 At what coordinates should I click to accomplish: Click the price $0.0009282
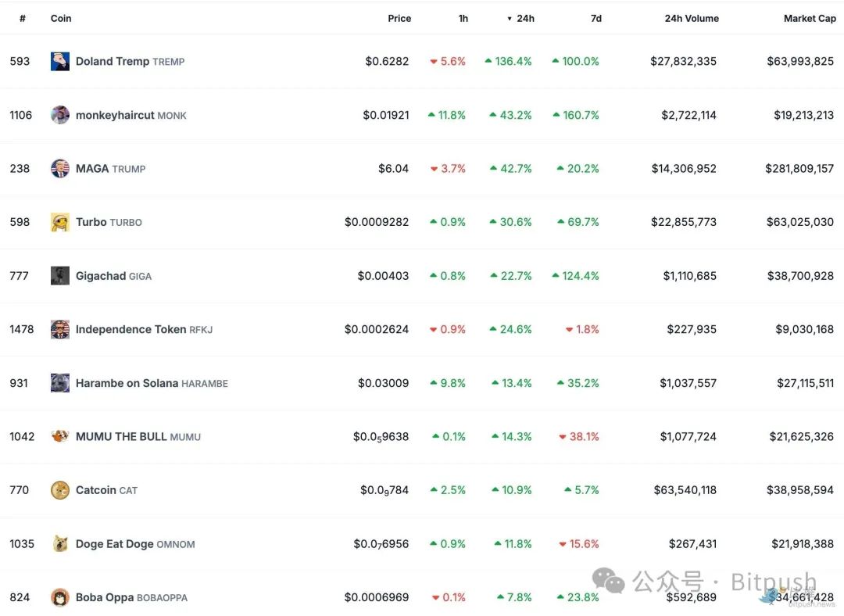tap(377, 222)
